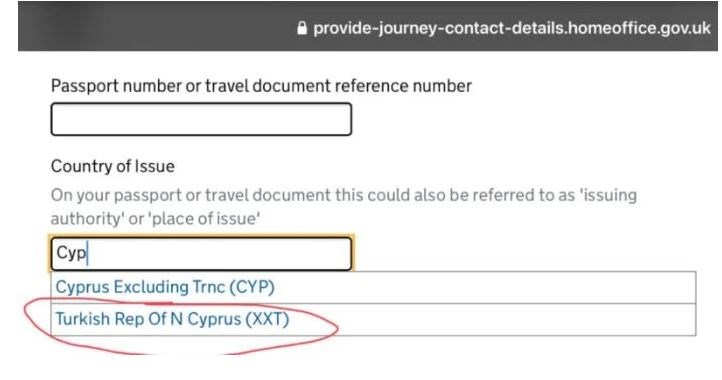Click the word 'Turkish' in the suggestions list
This screenshot has width=722, height=380.
(83, 319)
